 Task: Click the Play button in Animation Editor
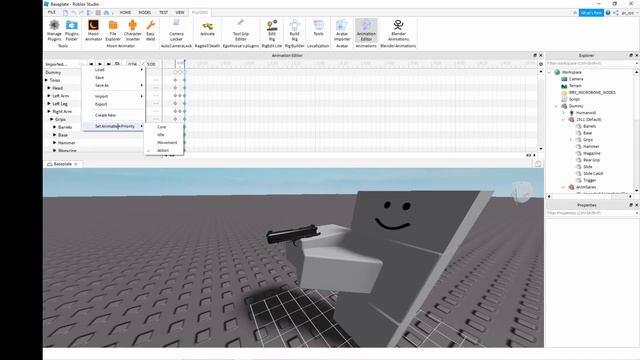[100, 64]
